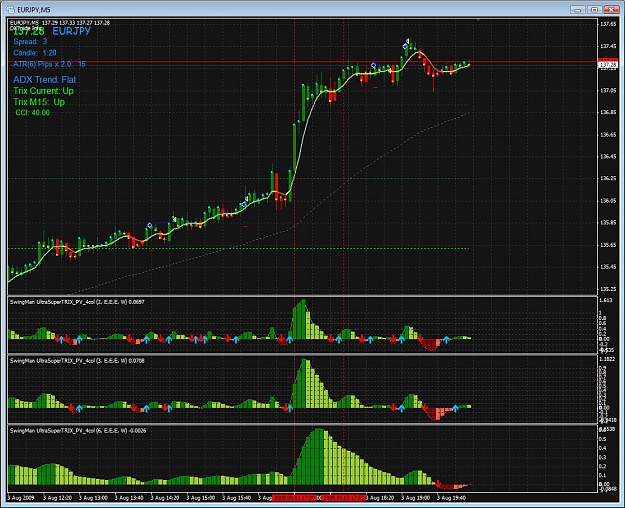
Task: Minimize the EURJPY,M5 chart window
Action: [x=578, y=10]
